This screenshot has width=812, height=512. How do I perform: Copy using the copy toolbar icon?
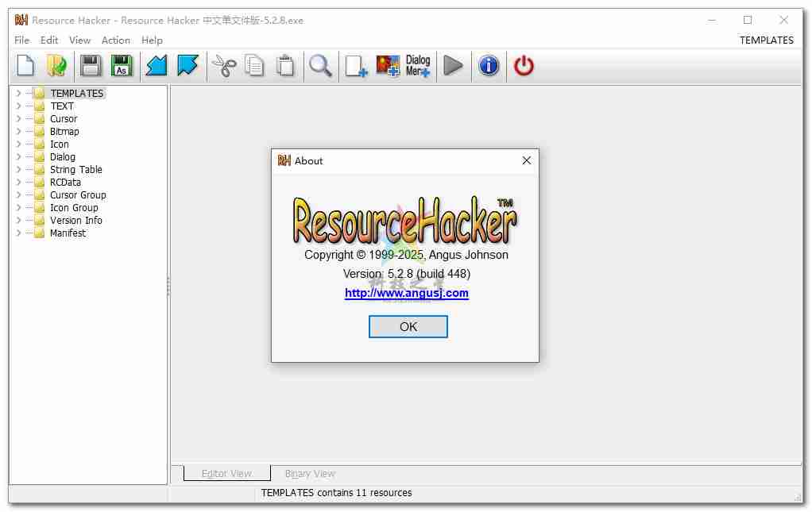coord(254,66)
